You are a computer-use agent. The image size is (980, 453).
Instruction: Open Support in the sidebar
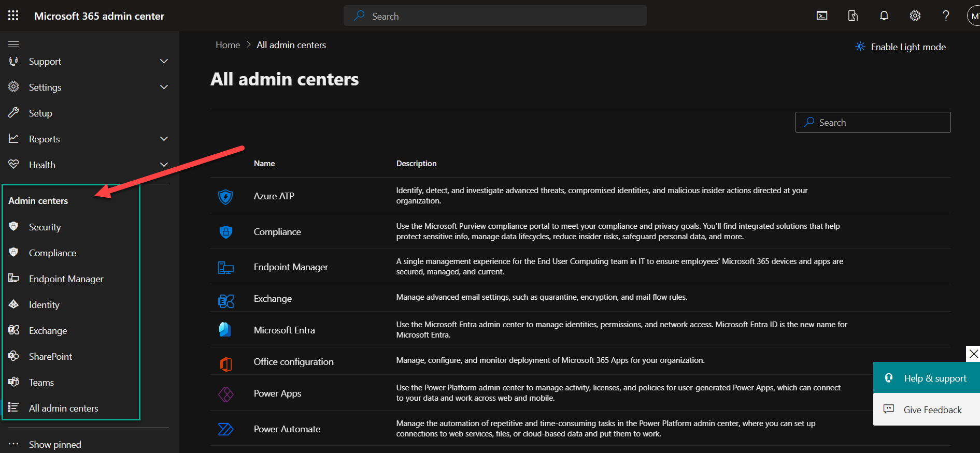(45, 62)
